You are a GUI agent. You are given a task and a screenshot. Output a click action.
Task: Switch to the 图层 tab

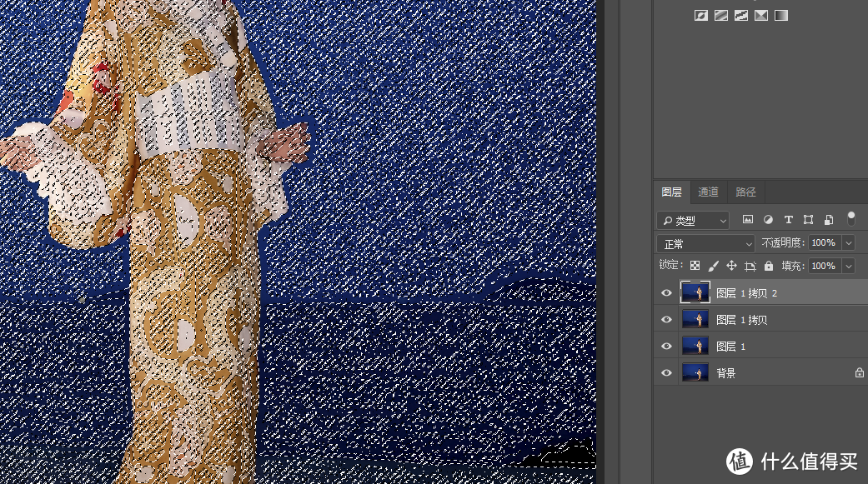671,192
